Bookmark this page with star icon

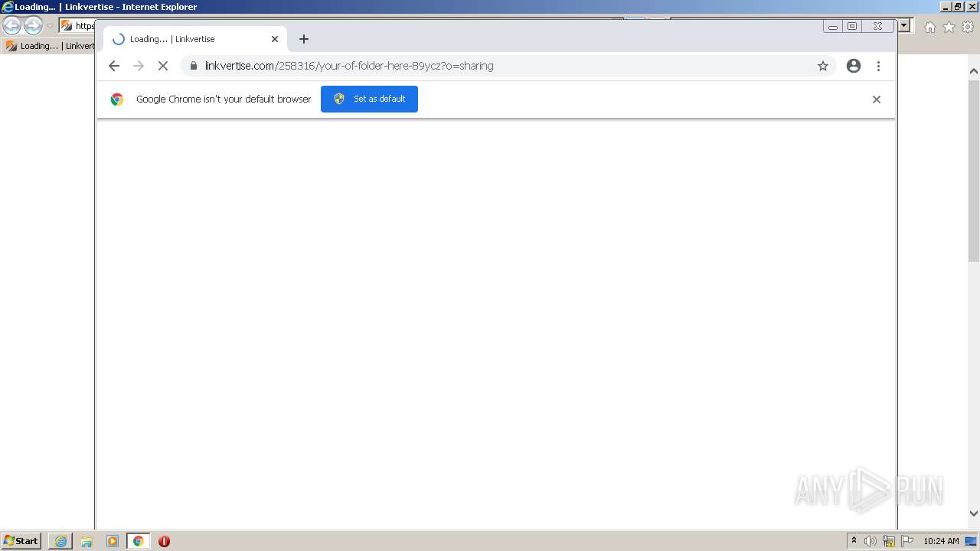coord(823,66)
